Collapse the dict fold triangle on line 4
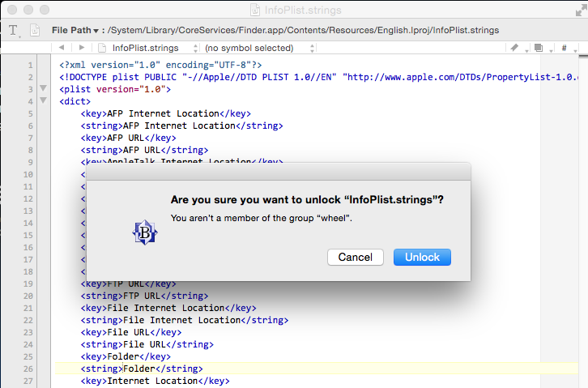Image resolution: width=588 pixels, height=388 pixels. point(44,100)
